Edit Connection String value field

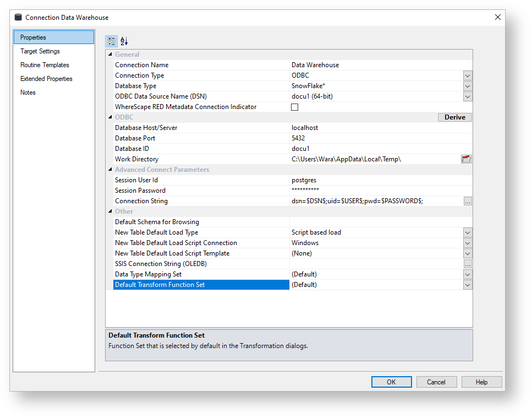(x=376, y=201)
